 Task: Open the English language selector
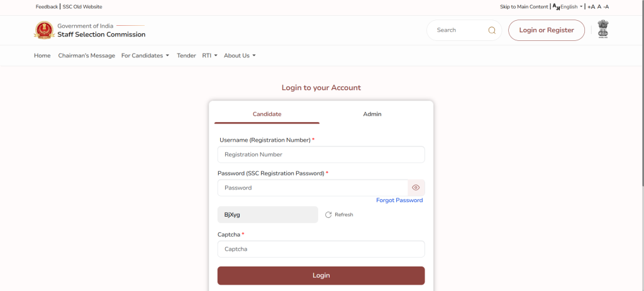coord(571,7)
